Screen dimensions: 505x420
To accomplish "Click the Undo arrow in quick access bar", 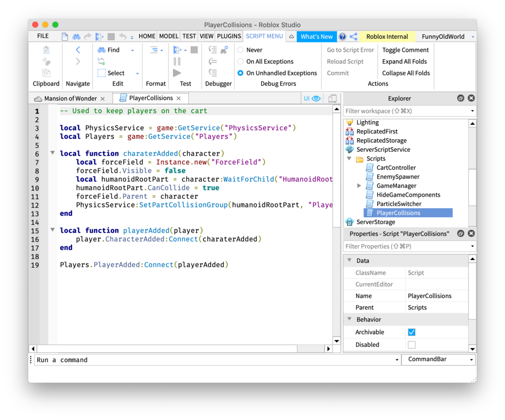I will point(122,36).
